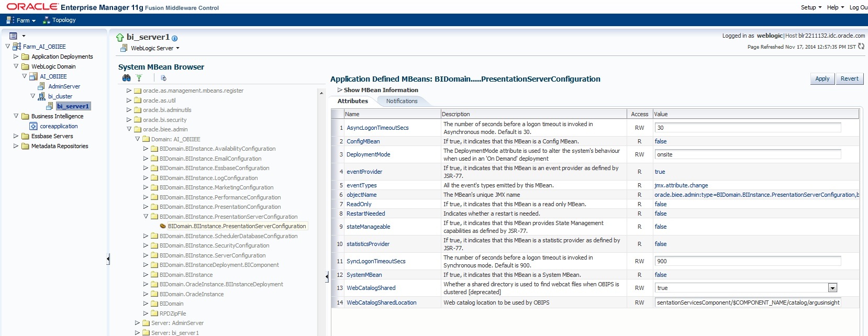Screen dimensions: 868x336
Task: Click the RPDZipFile folder icon
Action: (x=154, y=313)
